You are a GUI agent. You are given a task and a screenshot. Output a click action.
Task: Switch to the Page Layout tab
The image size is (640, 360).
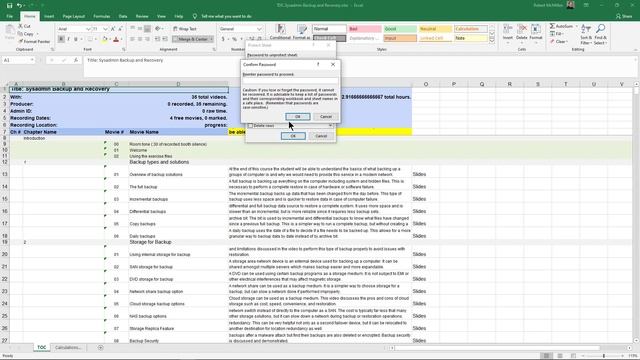coord(73,16)
